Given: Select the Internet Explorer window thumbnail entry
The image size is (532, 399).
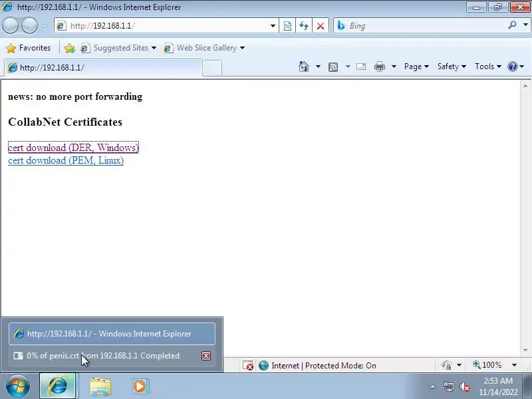Looking at the screenshot, I should click(x=112, y=334).
